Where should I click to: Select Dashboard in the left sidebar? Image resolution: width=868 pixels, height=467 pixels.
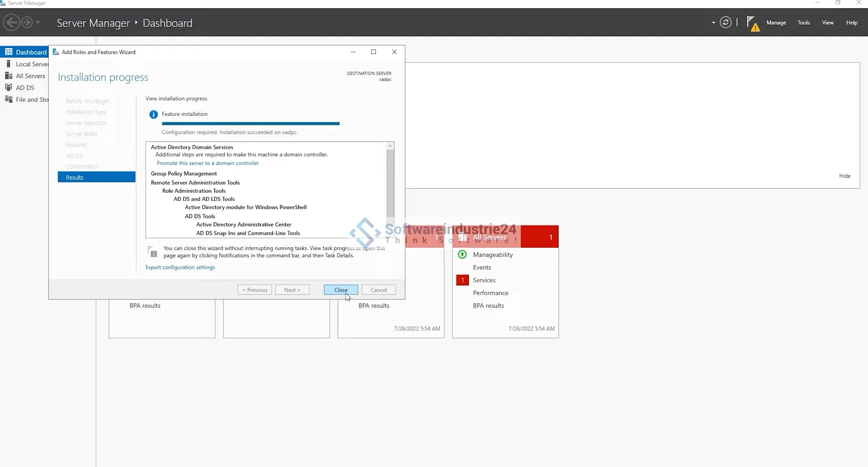(31, 52)
